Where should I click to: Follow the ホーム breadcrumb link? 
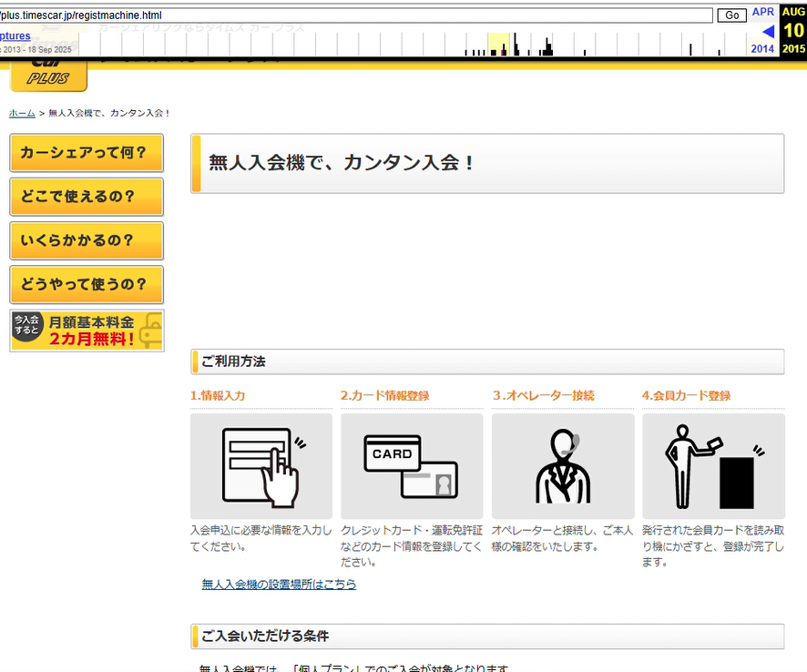[22, 113]
